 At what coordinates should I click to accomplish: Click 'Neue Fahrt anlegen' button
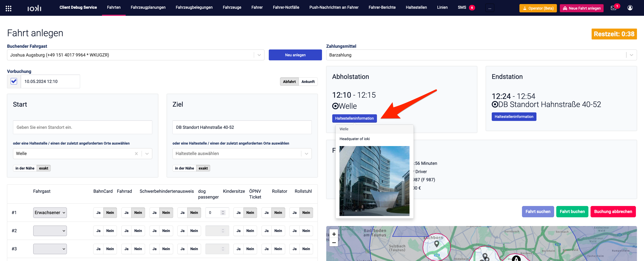(x=582, y=8)
